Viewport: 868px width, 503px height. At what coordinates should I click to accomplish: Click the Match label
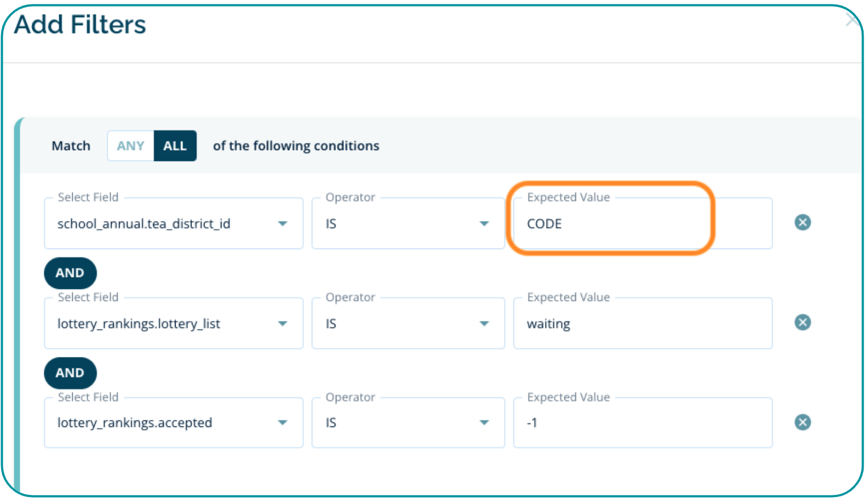coord(71,146)
